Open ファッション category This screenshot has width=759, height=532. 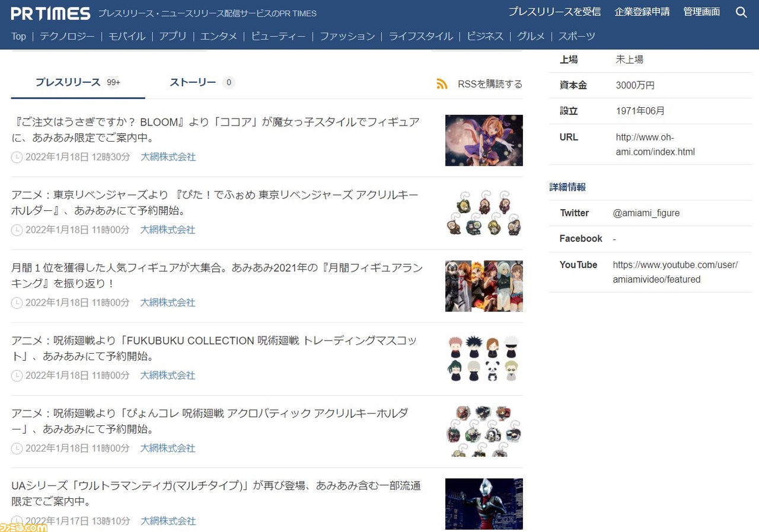pyautogui.click(x=347, y=36)
